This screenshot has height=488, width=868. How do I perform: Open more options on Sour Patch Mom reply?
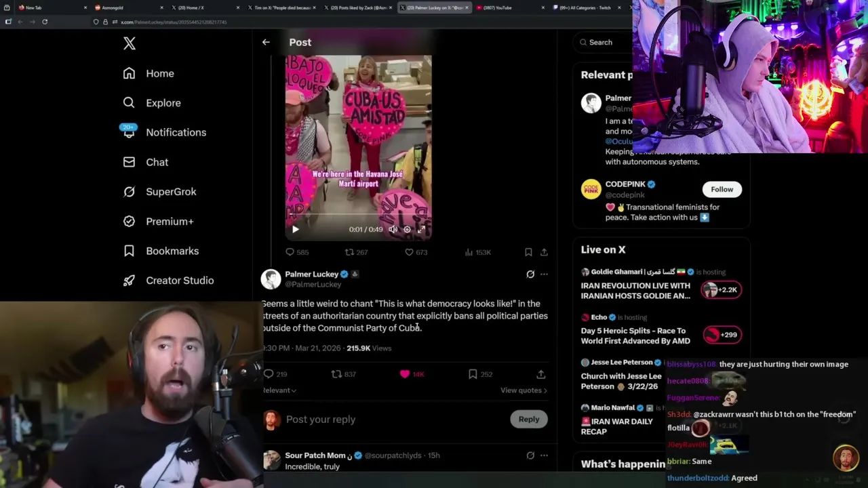pyautogui.click(x=544, y=455)
